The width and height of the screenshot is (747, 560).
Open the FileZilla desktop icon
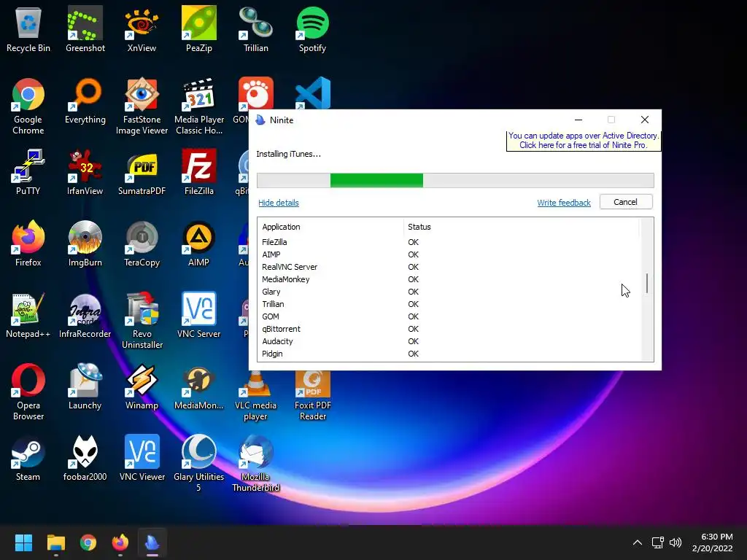pos(198,173)
